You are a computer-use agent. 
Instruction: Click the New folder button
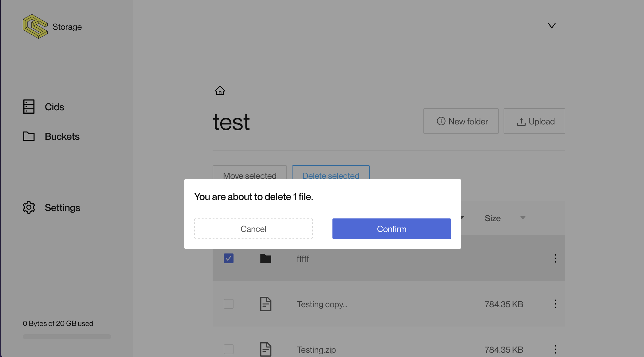461,121
